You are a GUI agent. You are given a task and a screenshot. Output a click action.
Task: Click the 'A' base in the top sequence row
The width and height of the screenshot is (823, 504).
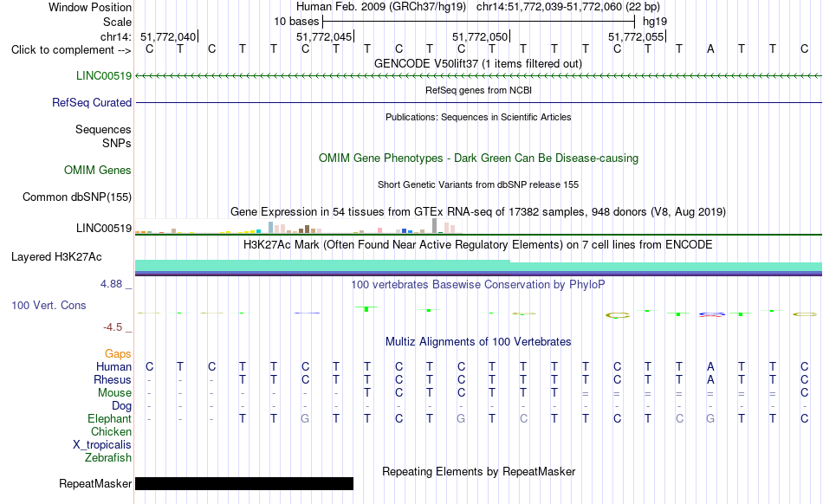[x=710, y=48]
